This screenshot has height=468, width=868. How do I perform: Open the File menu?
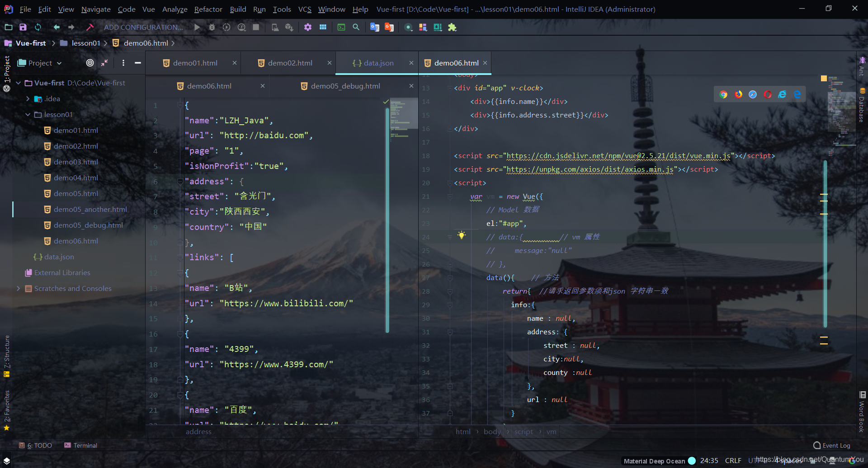point(25,9)
